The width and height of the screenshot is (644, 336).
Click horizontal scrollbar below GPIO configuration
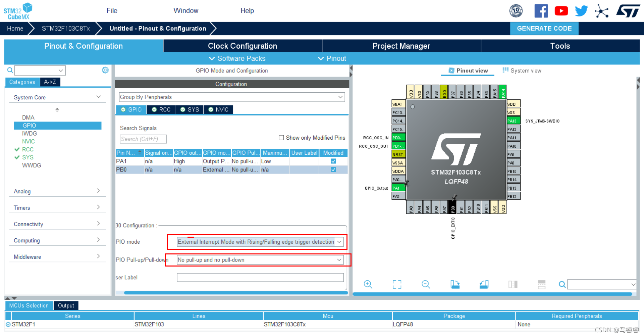(236, 293)
